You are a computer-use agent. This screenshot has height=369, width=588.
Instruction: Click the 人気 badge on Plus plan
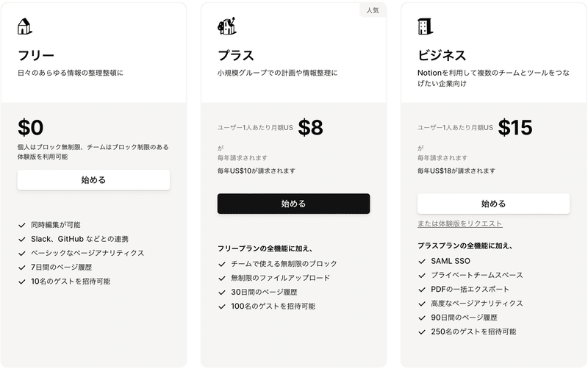tap(373, 10)
